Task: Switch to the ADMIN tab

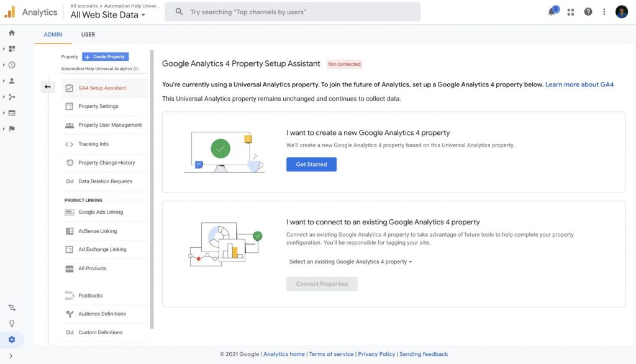Action: 53,35
